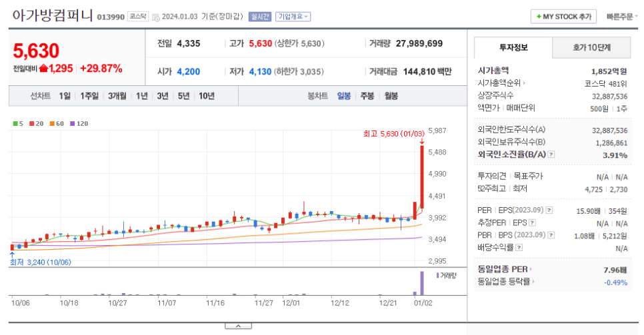This screenshot has height=335, width=644.
Task: Click the calendar icon beside 2024.01.03
Action: click(155, 17)
